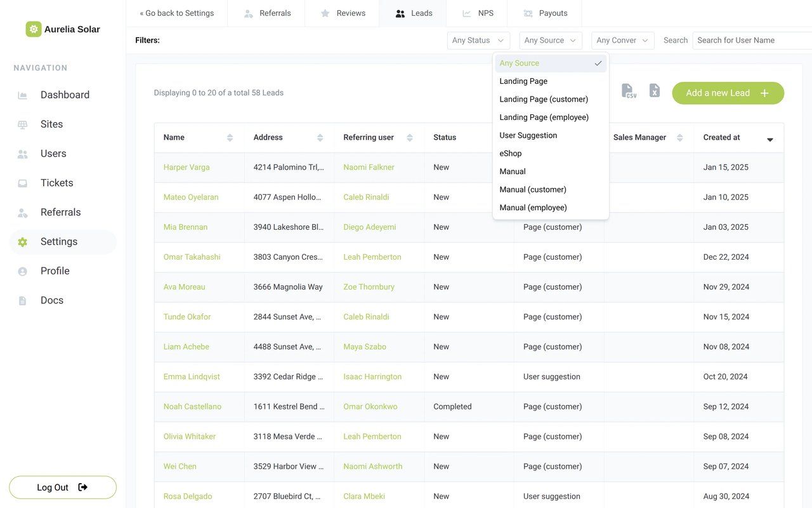
Task: Open referring user Caleb Rinaldi for Mateo Oyelaran
Action: click(x=367, y=197)
